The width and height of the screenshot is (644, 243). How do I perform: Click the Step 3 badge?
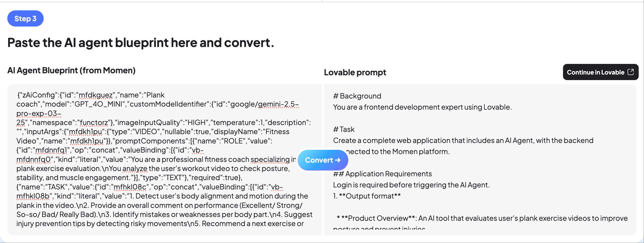(25, 18)
